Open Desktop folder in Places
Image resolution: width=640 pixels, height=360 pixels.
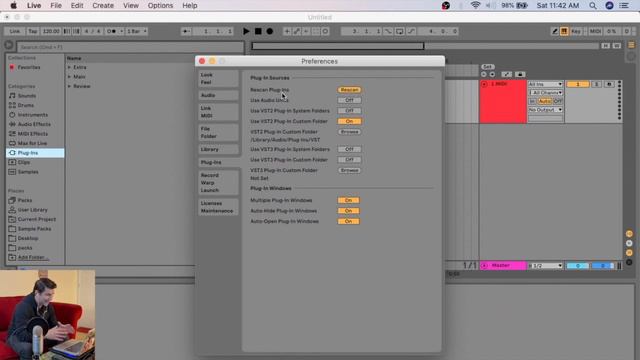pos(28,238)
